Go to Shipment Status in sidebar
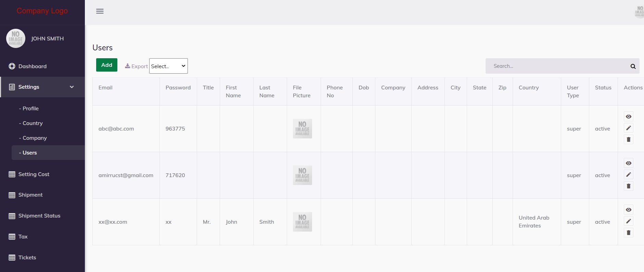 pos(39,216)
